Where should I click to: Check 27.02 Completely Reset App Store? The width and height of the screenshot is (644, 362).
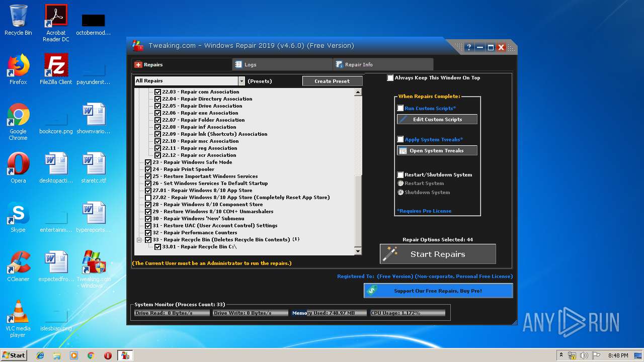point(148,198)
